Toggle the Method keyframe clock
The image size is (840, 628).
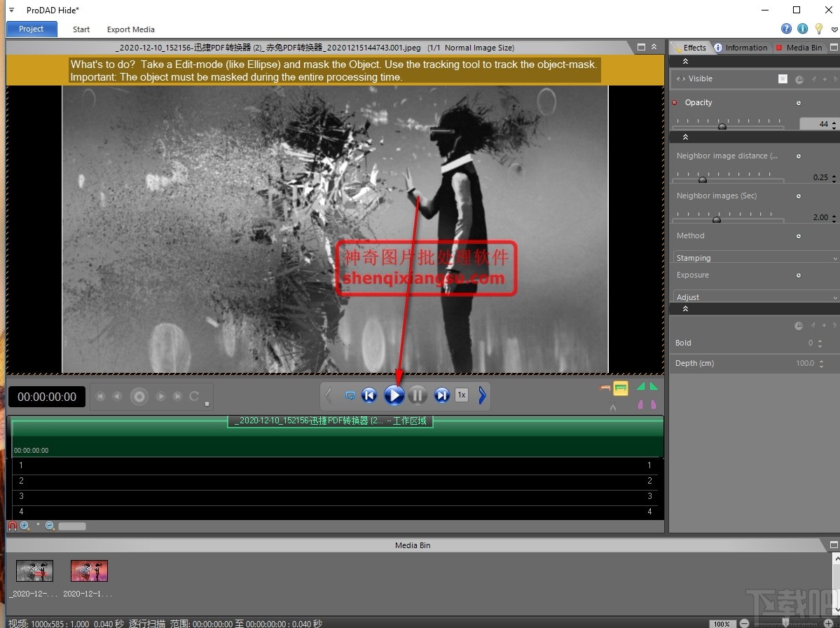[x=799, y=236]
